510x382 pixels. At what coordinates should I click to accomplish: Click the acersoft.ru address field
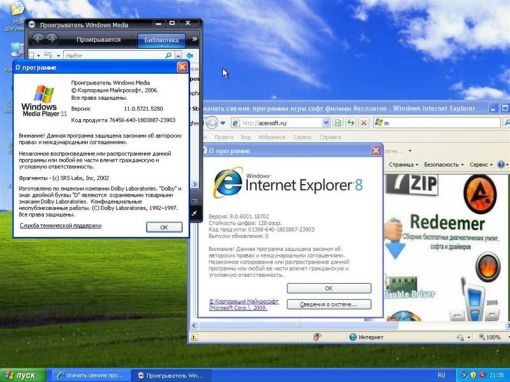pyautogui.click(x=277, y=123)
